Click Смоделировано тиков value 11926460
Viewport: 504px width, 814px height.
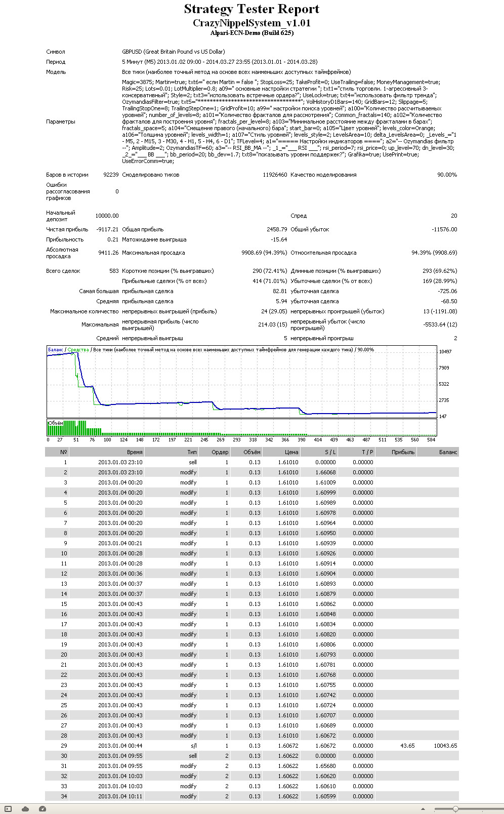pos(275,175)
